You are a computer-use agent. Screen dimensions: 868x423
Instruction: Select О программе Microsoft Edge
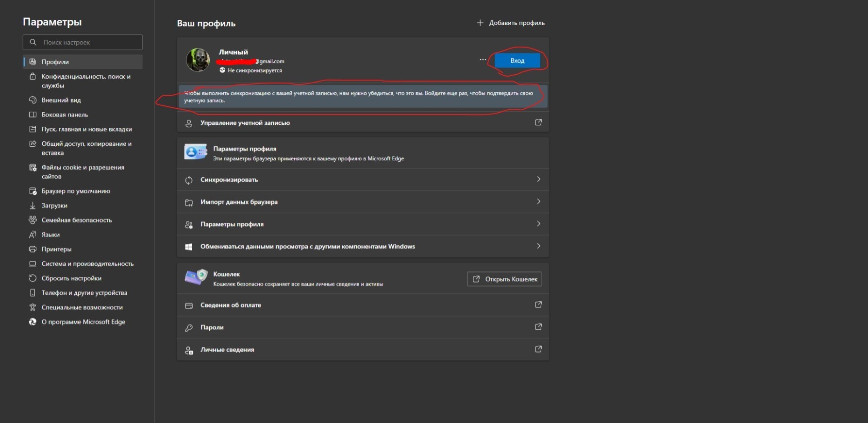point(83,322)
